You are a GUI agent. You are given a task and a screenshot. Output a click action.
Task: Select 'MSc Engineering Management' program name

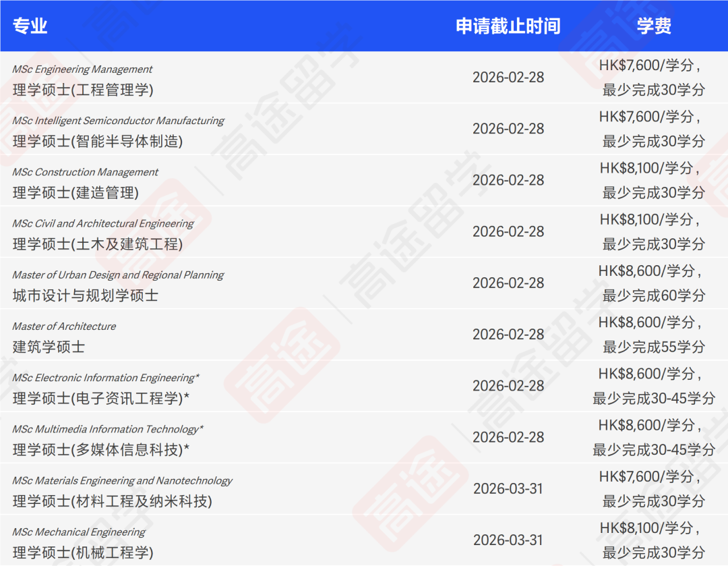[82, 69]
